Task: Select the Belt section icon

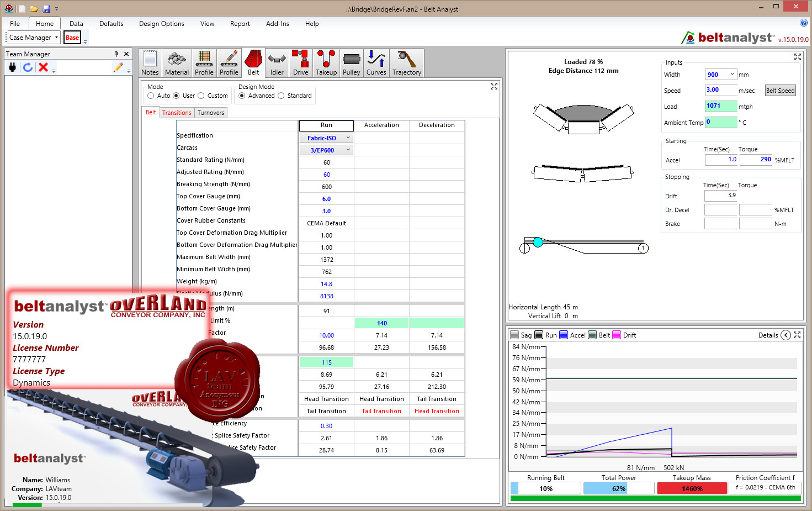Action: tap(253, 63)
